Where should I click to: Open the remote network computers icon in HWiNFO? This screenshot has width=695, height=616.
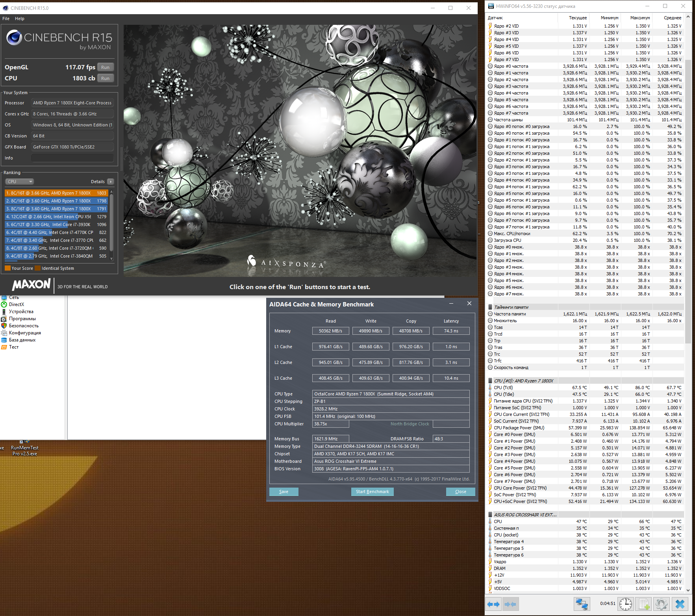pyautogui.click(x=582, y=604)
